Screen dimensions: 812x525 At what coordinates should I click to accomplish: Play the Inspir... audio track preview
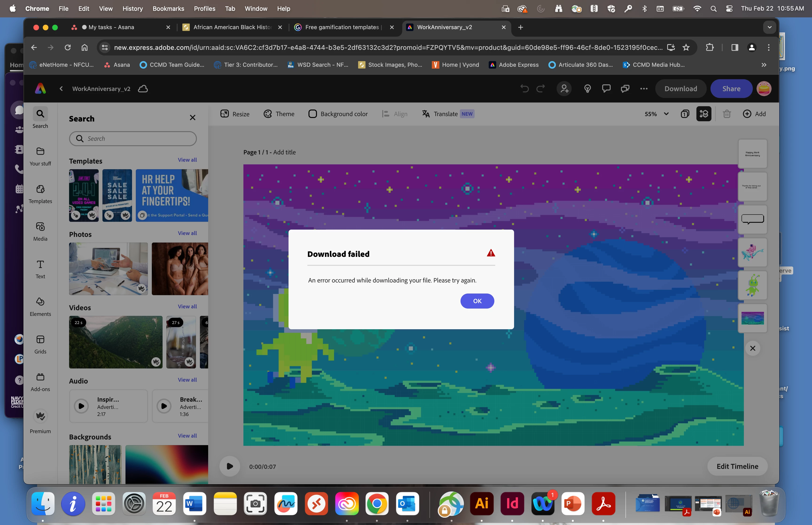pyautogui.click(x=82, y=406)
